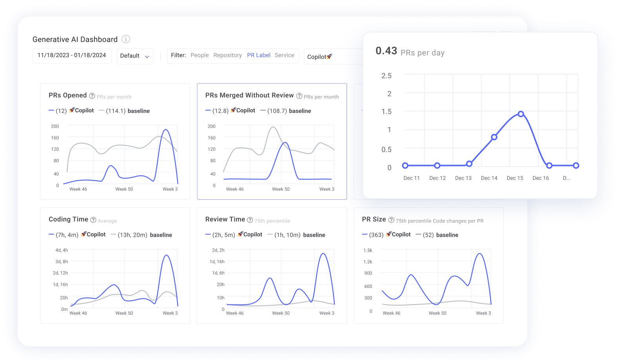Click the PRs Merged Without Review card title

(249, 95)
